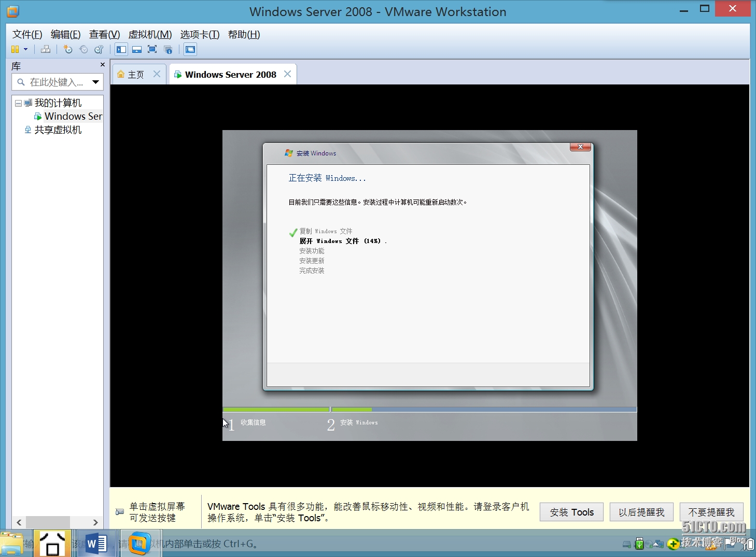Click the Send Ctrl+Alt+Del toolbar icon
The height and width of the screenshot is (557, 756).
(46, 49)
